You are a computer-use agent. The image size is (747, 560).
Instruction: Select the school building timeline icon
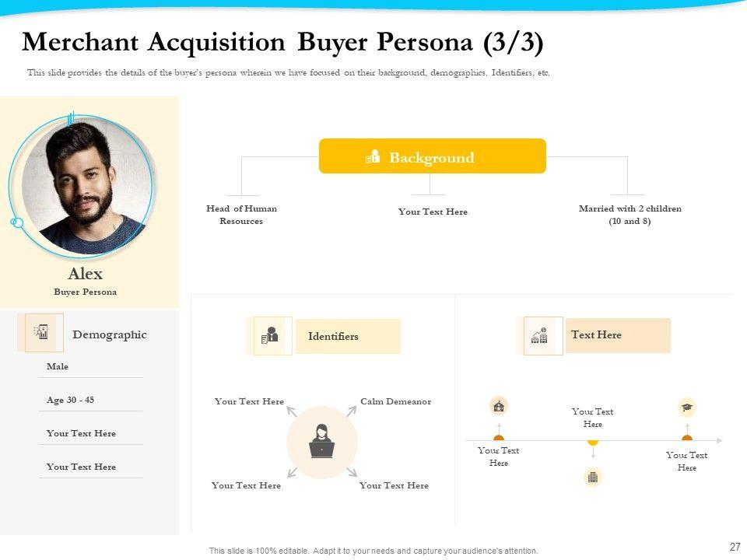pyautogui.click(x=499, y=406)
